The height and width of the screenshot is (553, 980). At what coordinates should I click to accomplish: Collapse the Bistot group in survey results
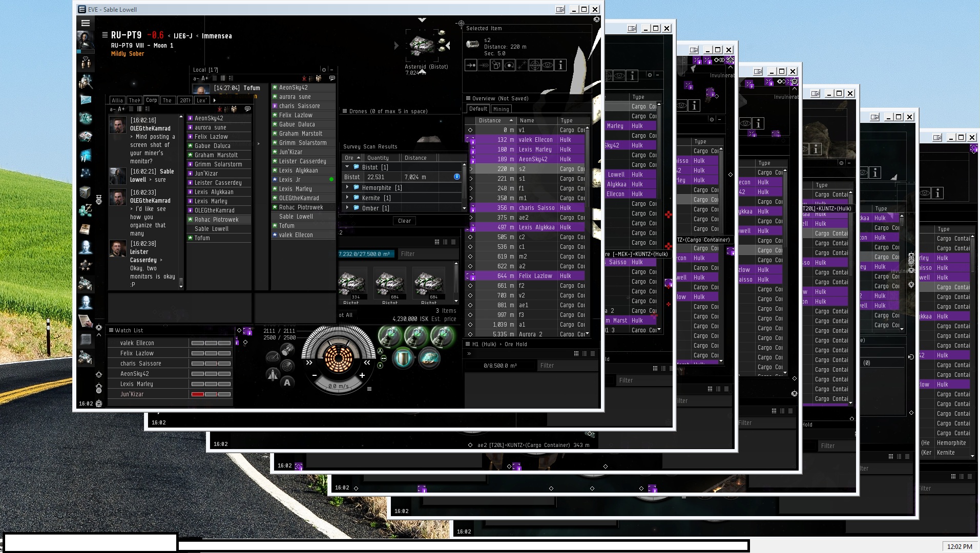(x=347, y=167)
